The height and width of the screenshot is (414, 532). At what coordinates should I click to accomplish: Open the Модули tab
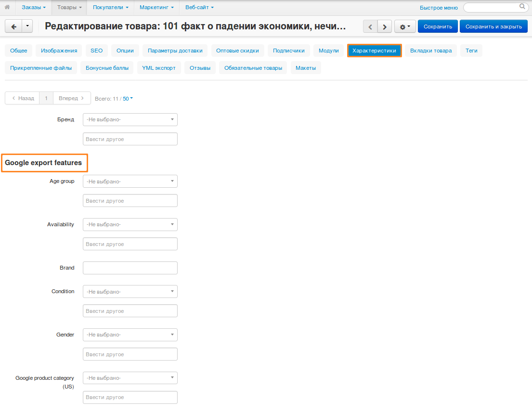(x=328, y=51)
